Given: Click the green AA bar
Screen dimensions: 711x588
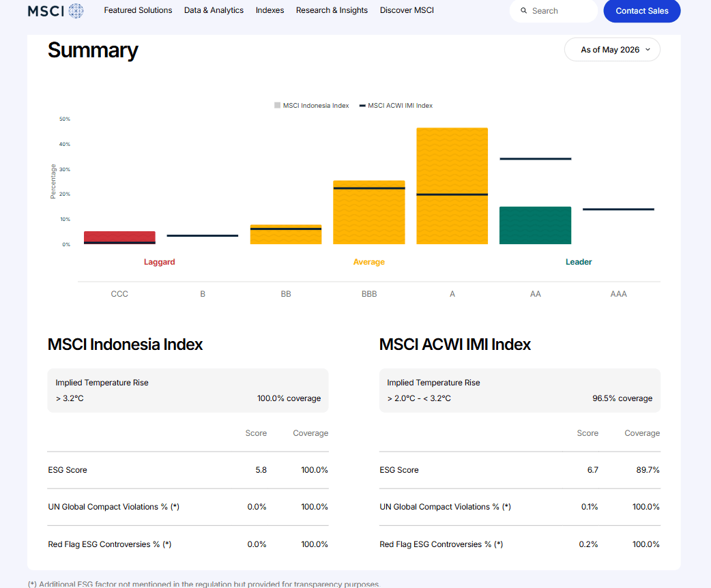Looking at the screenshot, I should 535,225.
